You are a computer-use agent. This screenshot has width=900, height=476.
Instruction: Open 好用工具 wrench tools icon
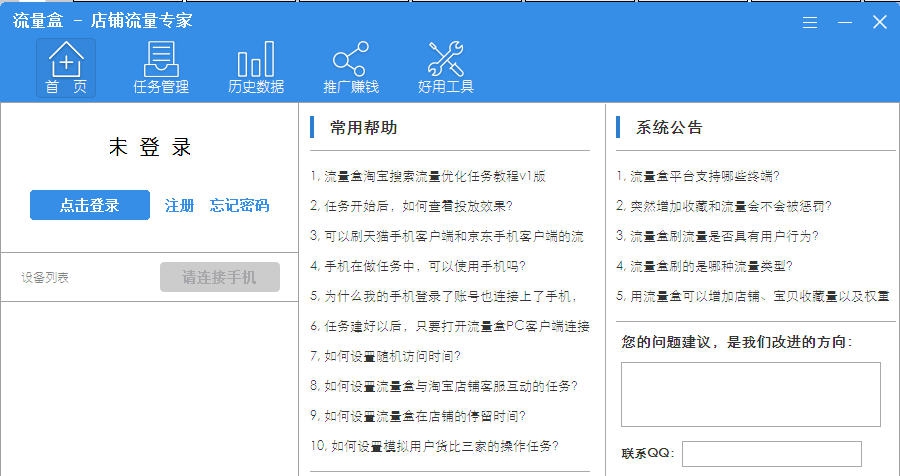point(445,68)
